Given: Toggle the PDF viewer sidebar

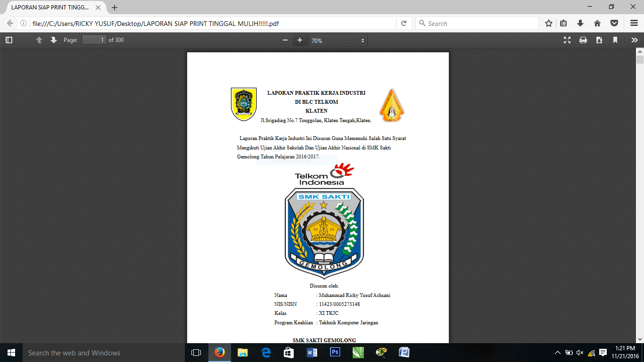Looking at the screenshot, I should 9,40.
